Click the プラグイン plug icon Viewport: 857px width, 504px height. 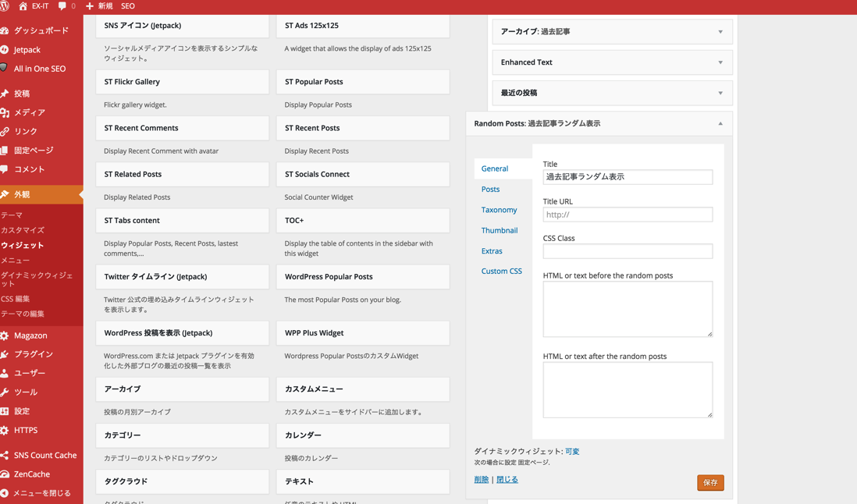pyautogui.click(x=5, y=354)
